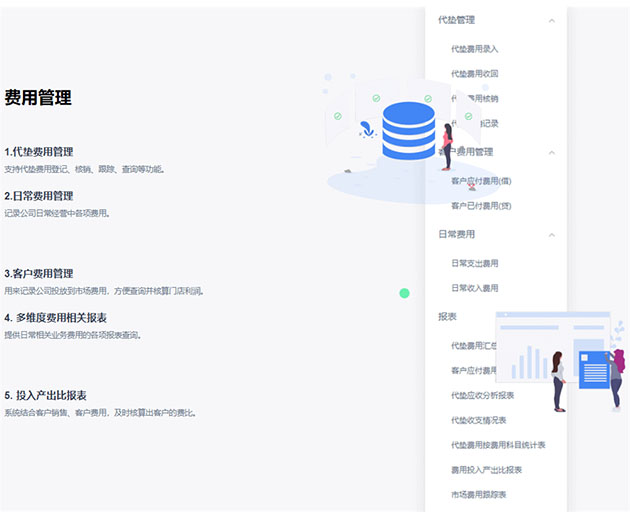This screenshot has height=512, width=630.
Task: Open 代垫费用按费用科目统计表
Action: (x=497, y=444)
